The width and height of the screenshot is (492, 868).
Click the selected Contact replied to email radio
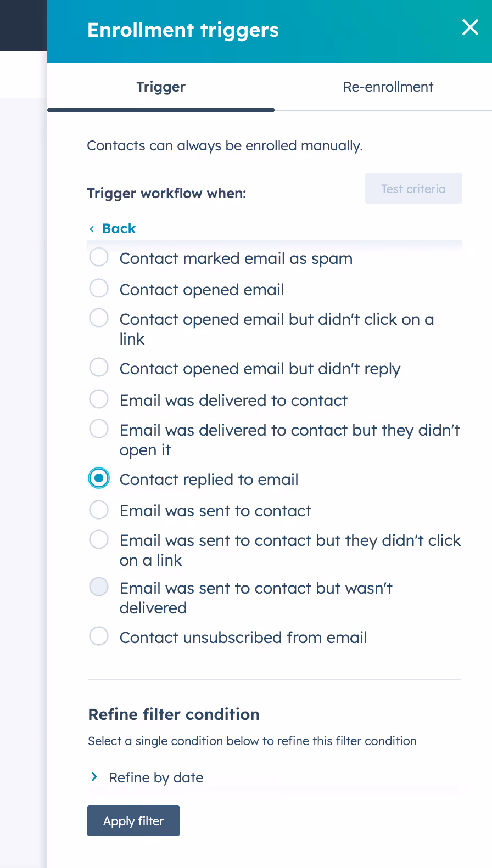click(x=99, y=478)
